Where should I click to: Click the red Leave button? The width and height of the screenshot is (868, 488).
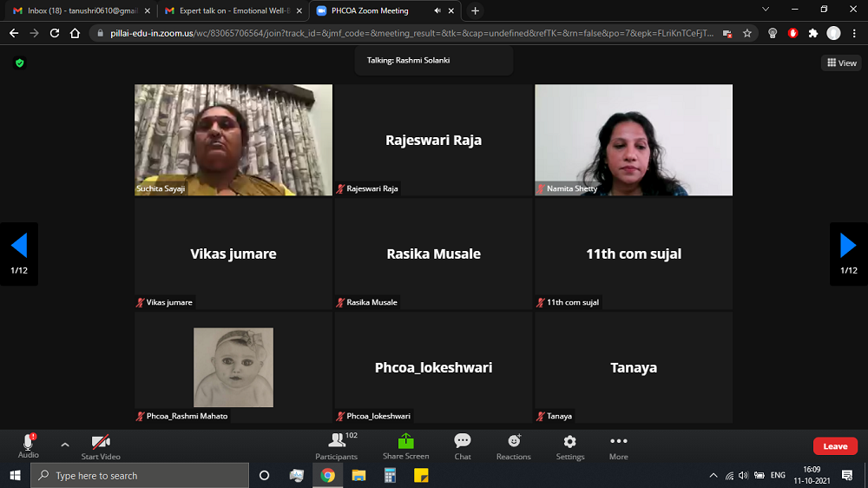click(x=835, y=446)
